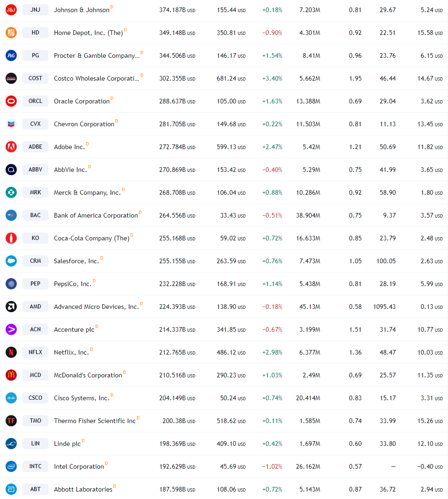This screenshot has height=499, width=448.
Task: Open Procter & Gamble Company link
Action: [97, 56]
